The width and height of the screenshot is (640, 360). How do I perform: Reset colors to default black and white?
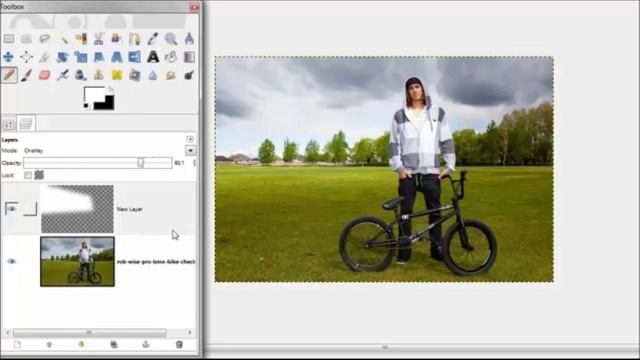click(87, 106)
